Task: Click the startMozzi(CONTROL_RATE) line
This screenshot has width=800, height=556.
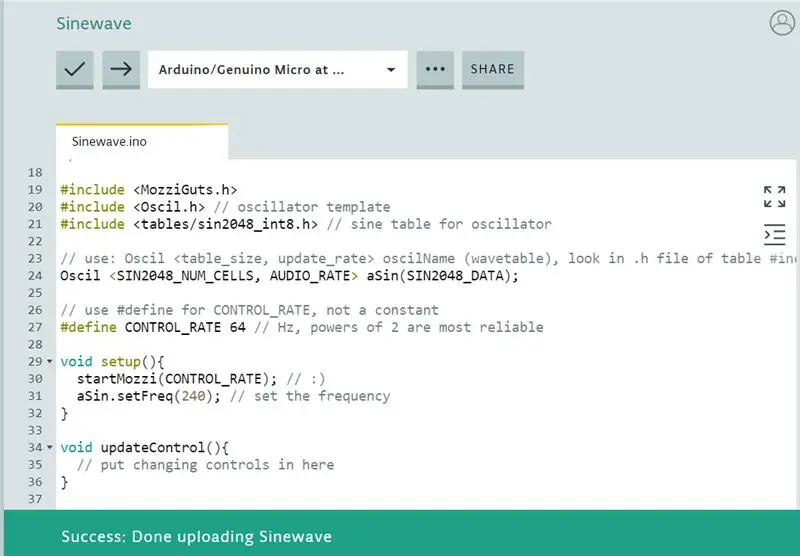Action: [201, 378]
